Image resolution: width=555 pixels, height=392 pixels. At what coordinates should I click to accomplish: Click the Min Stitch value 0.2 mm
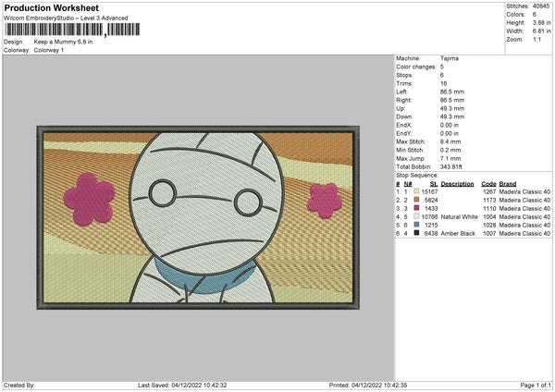450,150
